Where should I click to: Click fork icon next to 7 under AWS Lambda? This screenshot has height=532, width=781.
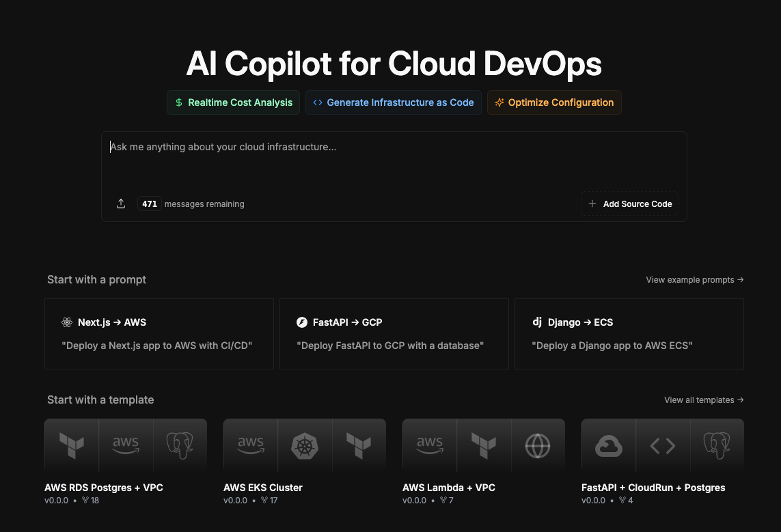(x=443, y=500)
